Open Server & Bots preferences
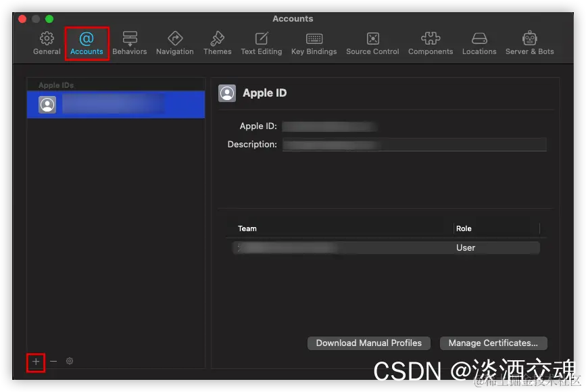The image size is (586, 392). click(530, 43)
